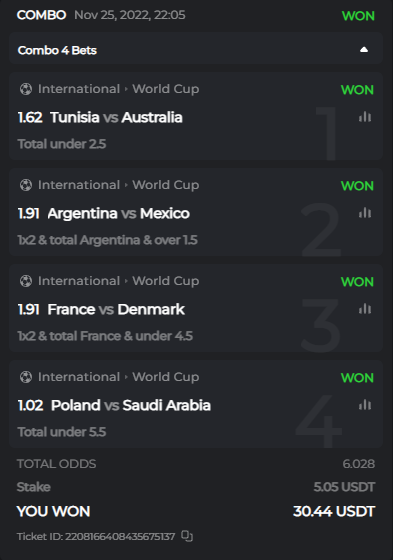
Task: Open the Tunisia vs Australia match
Action: pyautogui.click(x=116, y=118)
